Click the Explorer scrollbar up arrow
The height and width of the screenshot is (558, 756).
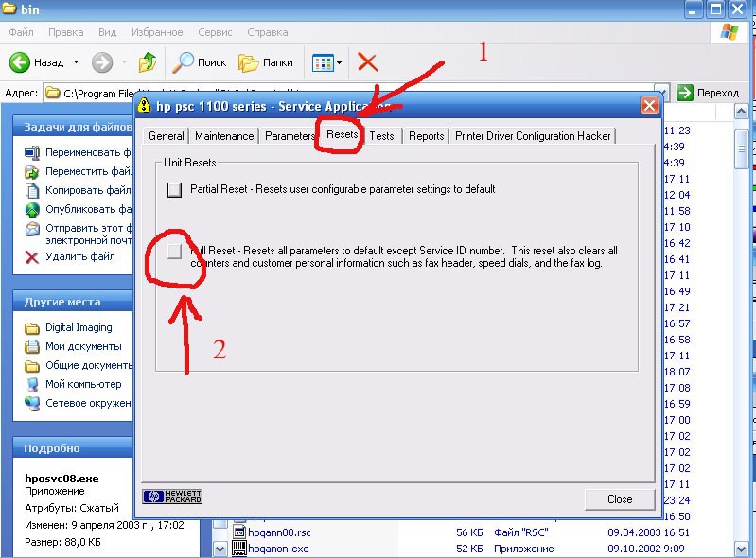(742, 113)
